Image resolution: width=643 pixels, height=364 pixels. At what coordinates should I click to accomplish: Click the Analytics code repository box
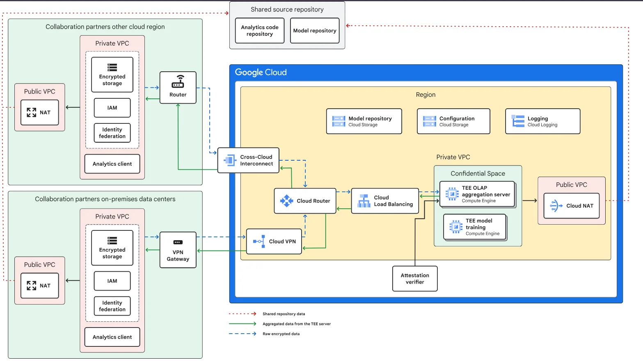coord(259,30)
